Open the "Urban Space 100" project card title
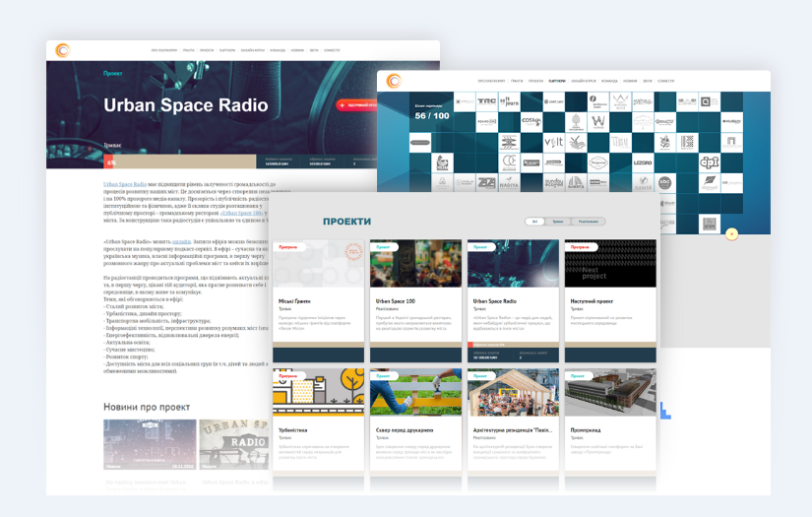Viewport: 812px width, 517px height. point(396,301)
